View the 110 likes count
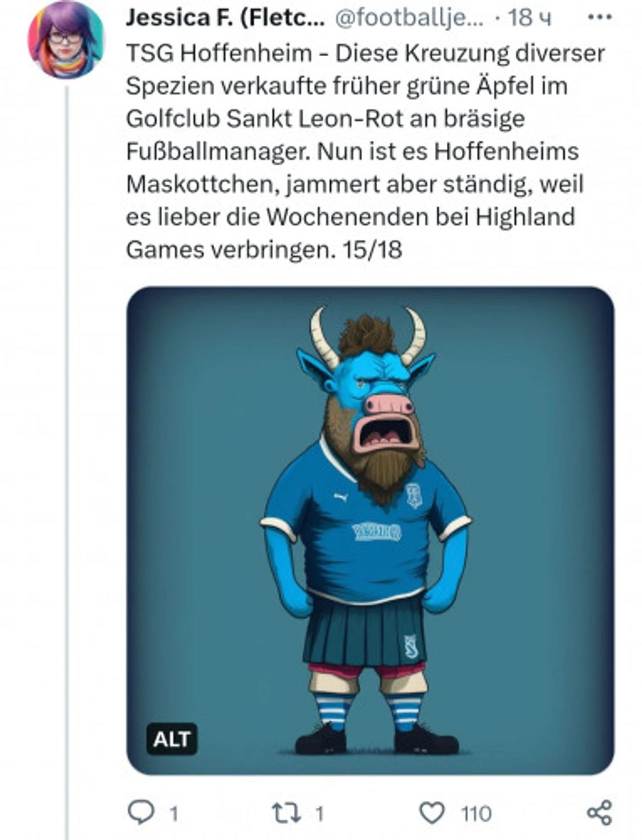The width and height of the screenshot is (642, 840). coord(476,814)
